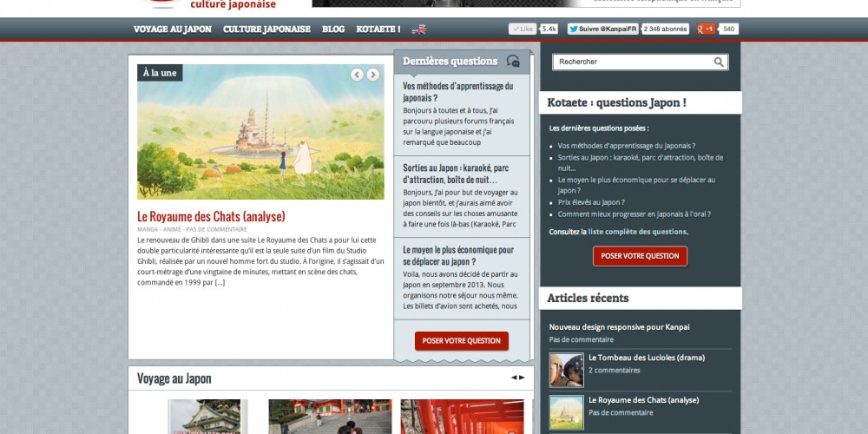Click sidebar link Comment mieux progresser en japonais

click(635, 214)
